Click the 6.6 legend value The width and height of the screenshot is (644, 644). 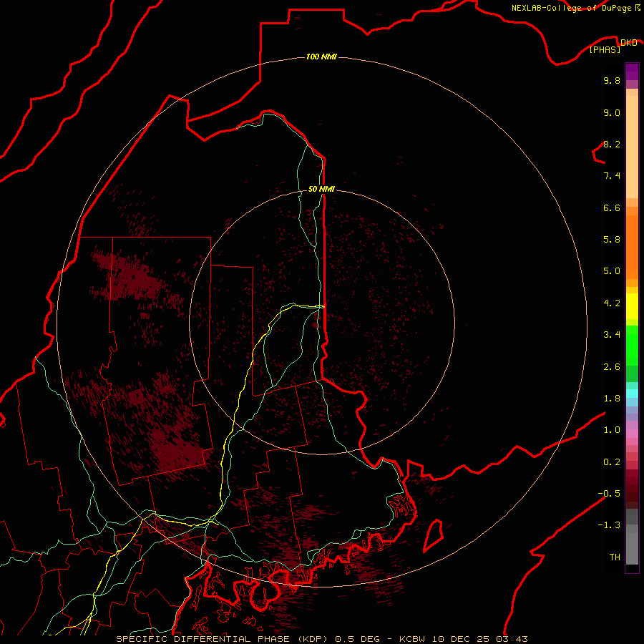tap(612, 208)
